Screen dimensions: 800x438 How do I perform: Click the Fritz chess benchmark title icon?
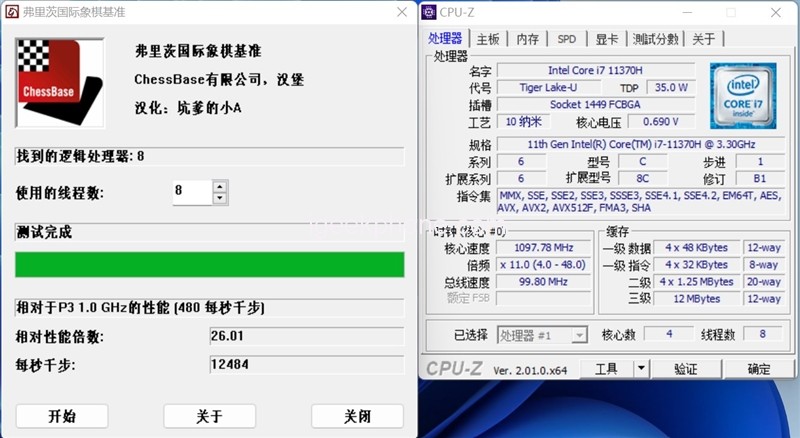9,10
